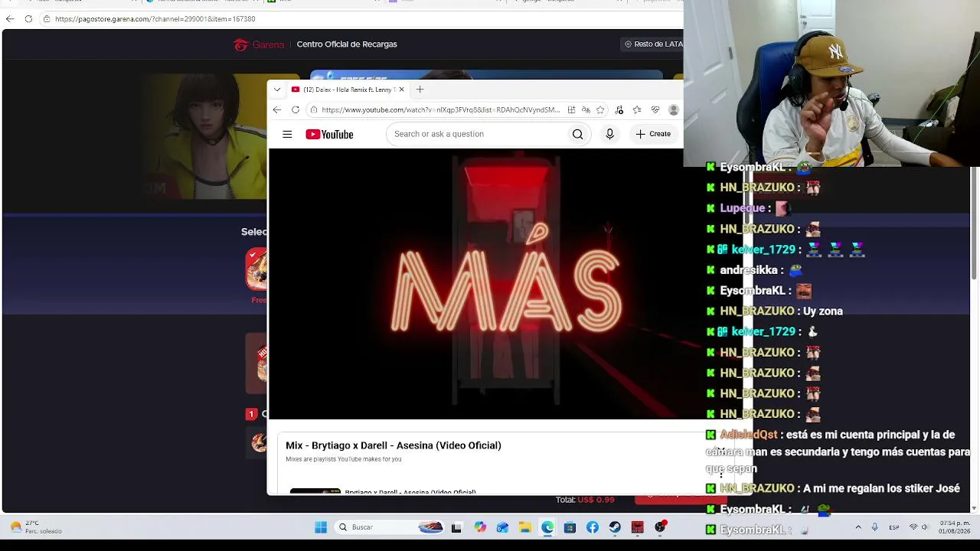980x551 pixels.
Task: Close the Dalex - Hola Remix tab
Action: pos(401,90)
